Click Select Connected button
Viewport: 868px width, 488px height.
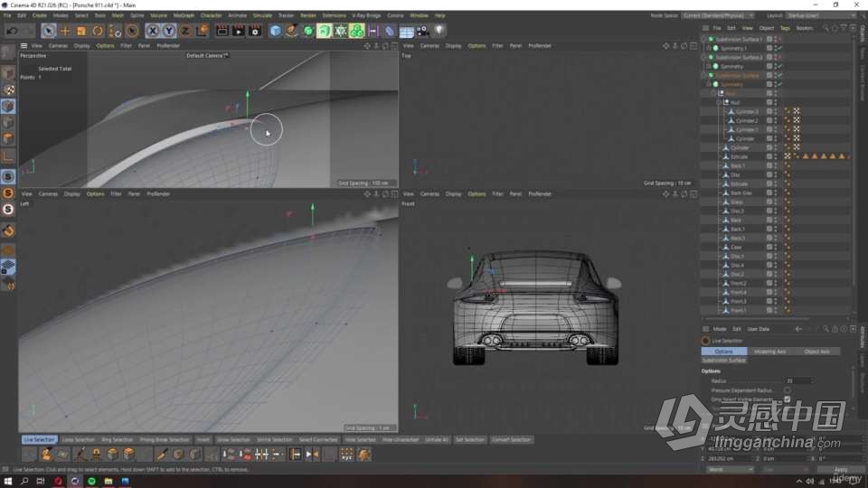(x=317, y=440)
